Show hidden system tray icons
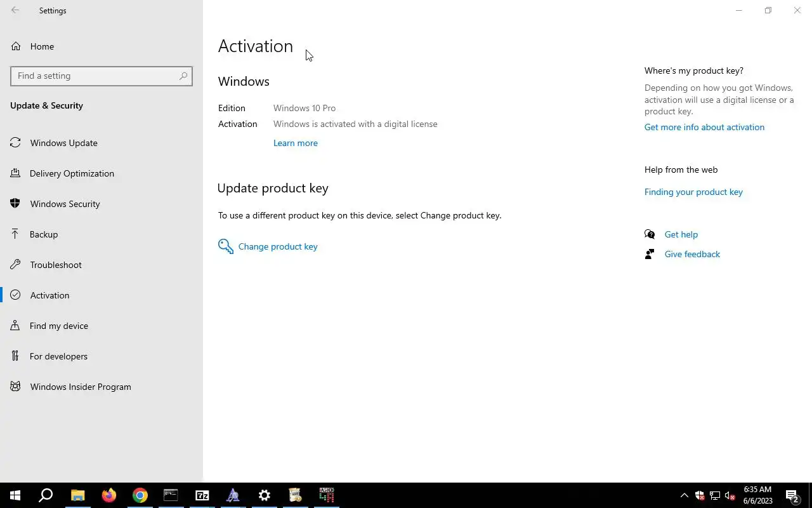Screen dimensions: 812x508 click(684, 495)
